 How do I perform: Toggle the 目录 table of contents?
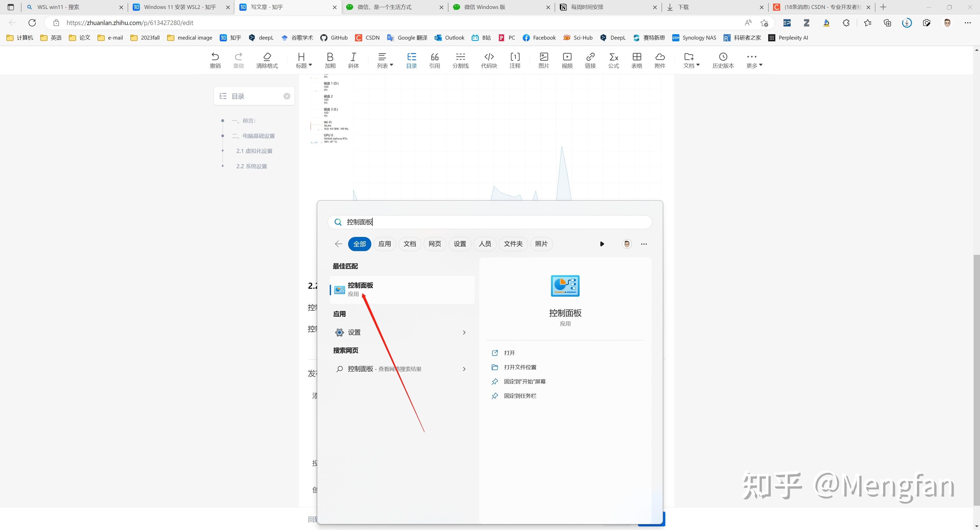(411, 60)
